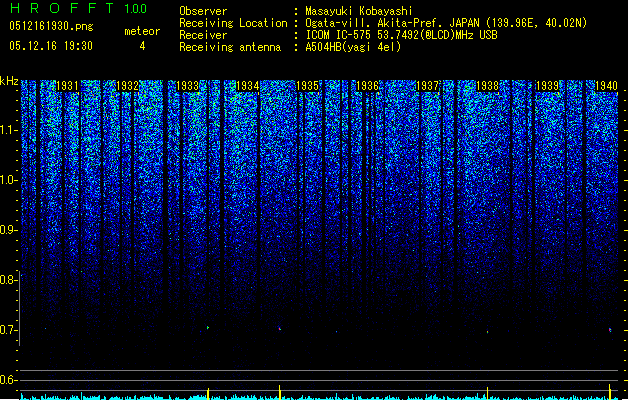
Task: Click the meteor count label
Action: click(142, 31)
